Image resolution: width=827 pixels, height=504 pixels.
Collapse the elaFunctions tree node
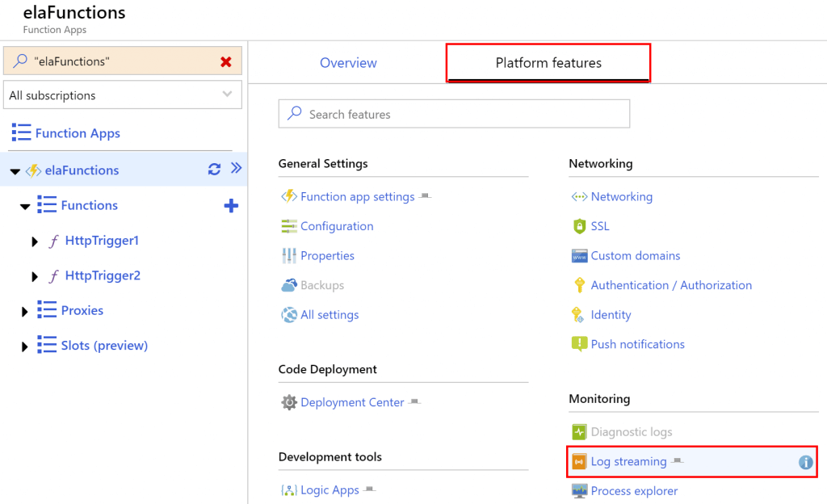tap(15, 171)
